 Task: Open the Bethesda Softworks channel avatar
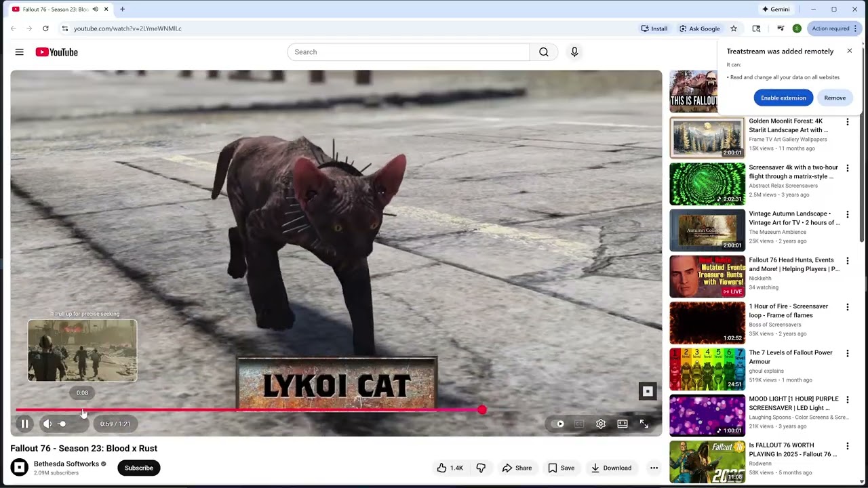coord(20,468)
